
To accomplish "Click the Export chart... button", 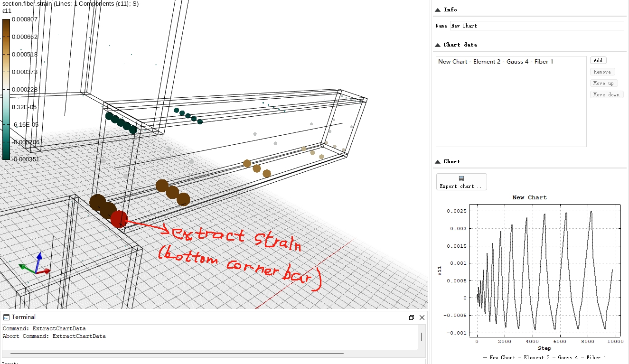I will point(461,182).
